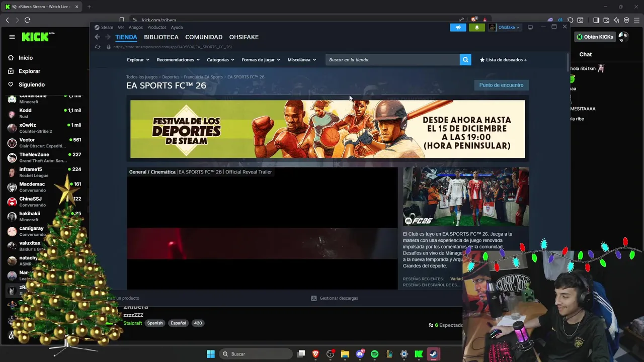Click Punto de encuentro button
The width and height of the screenshot is (644, 362).
501,85
